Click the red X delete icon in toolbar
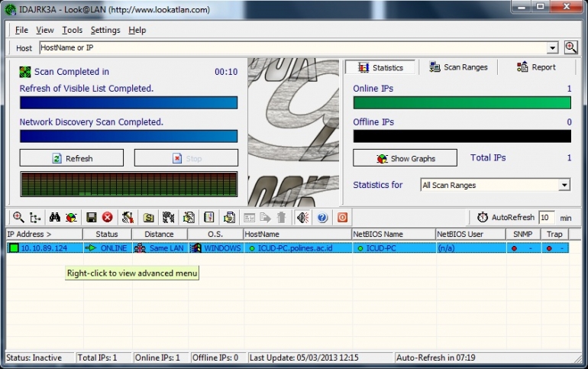This screenshot has width=588, height=369. pyautogui.click(x=108, y=217)
